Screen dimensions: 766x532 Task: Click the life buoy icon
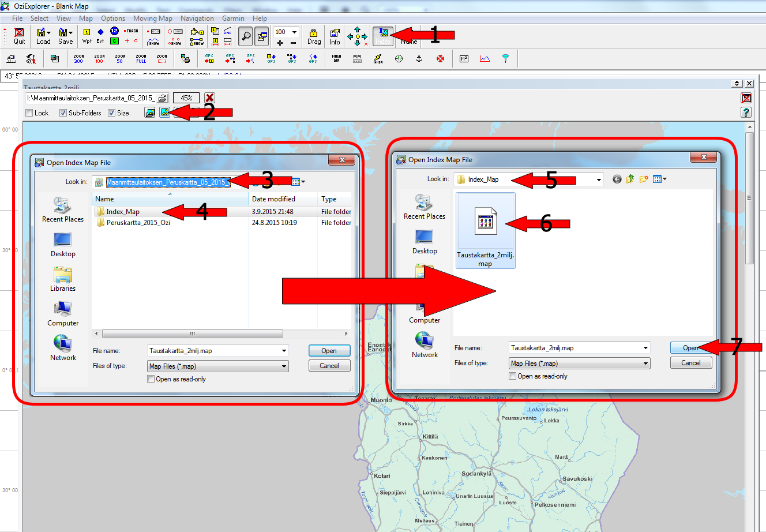pyautogui.click(x=440, y=59)
